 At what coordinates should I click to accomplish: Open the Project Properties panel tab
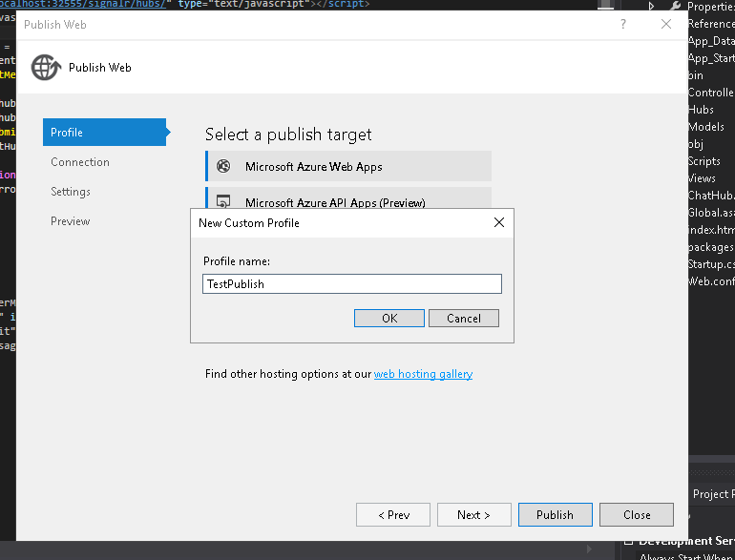[713, 494]
